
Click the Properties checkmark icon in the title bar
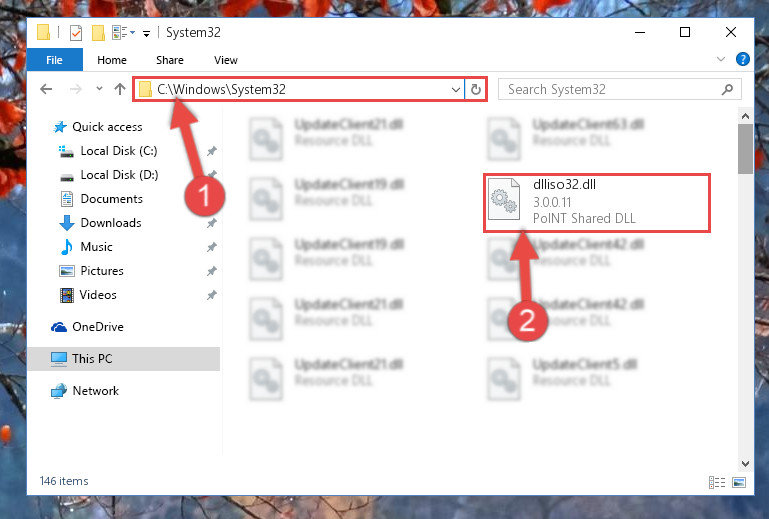point(76,33)
